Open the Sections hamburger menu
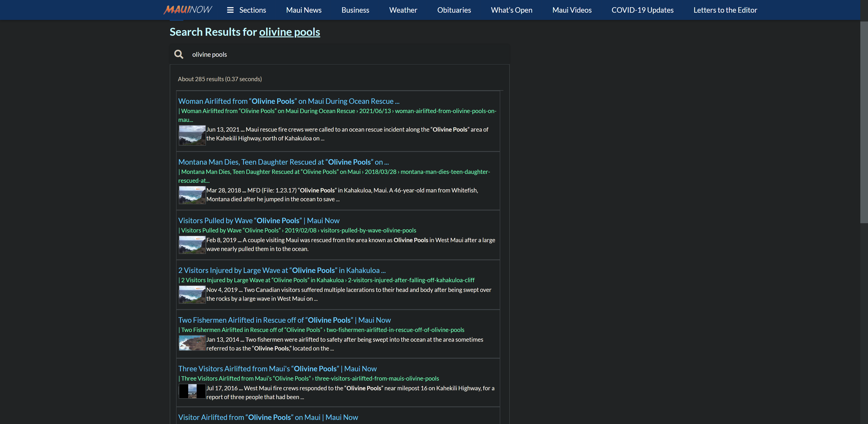 246,10
